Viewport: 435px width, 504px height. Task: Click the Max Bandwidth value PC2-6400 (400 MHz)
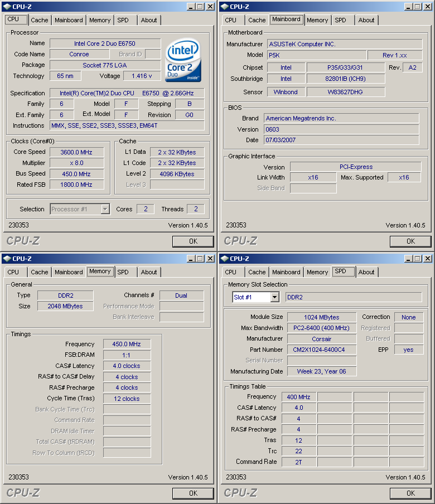(x=321, y=328)
